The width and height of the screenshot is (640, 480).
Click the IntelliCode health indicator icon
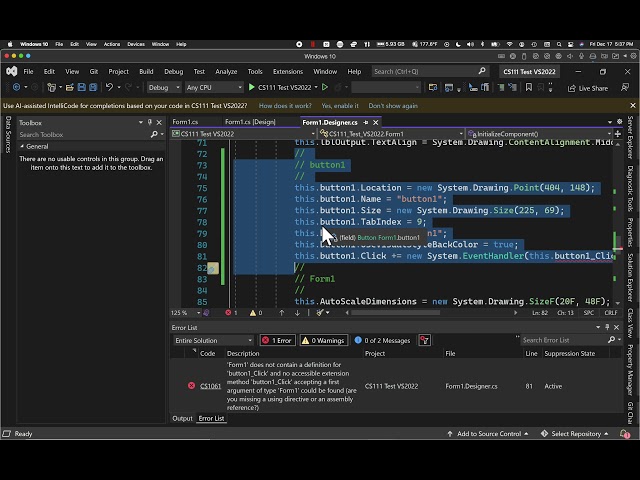tap(207, 313)
